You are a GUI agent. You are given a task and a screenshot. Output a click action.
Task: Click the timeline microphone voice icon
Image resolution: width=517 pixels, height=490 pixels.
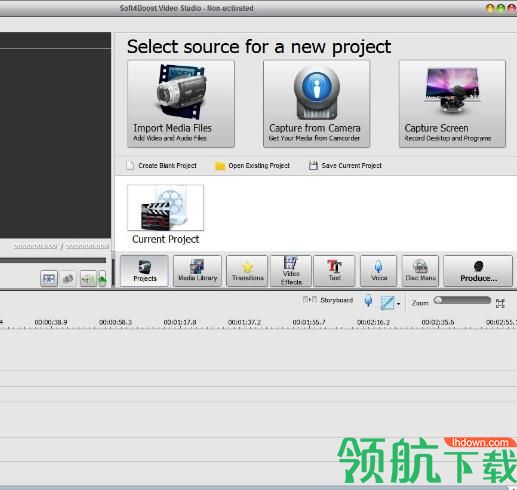coord(368,300)
